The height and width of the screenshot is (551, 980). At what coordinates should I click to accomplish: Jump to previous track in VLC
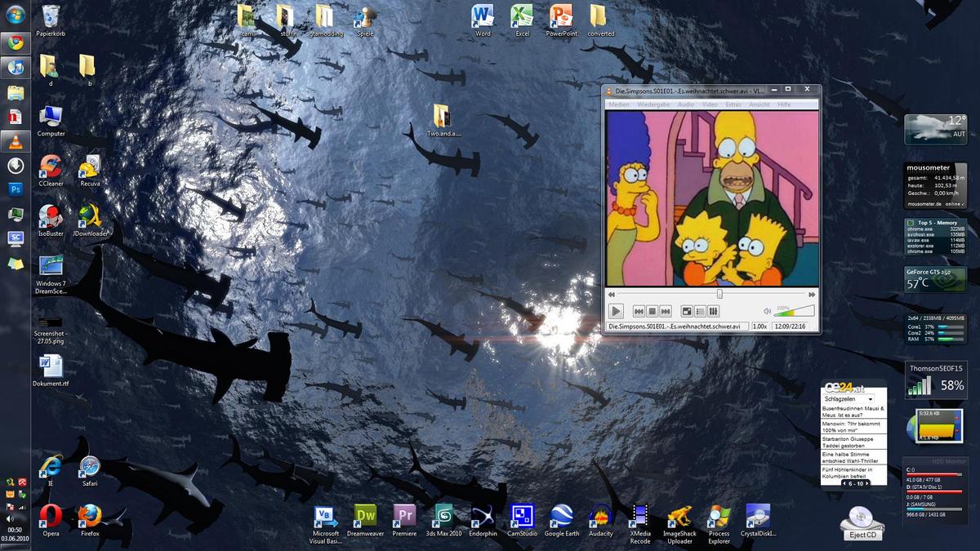pos(639,311)
